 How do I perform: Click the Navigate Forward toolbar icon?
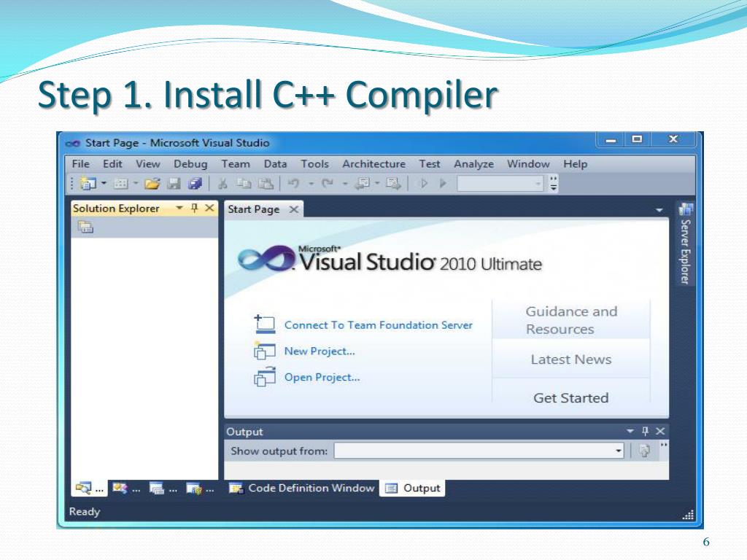[x=393, y=183]
